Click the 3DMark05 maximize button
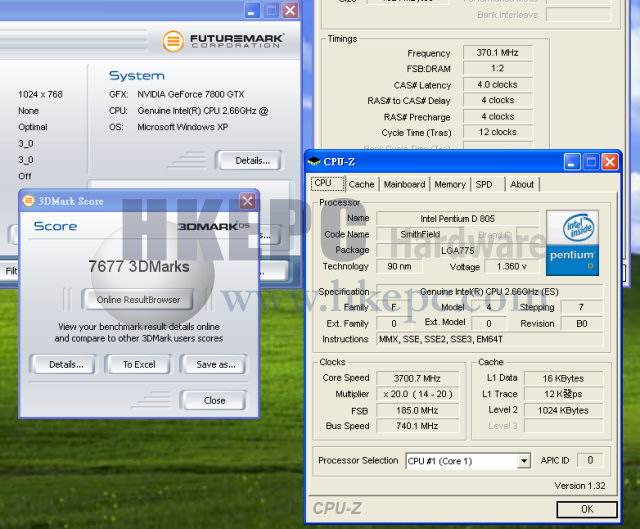The width and height of the screenshot is (640, 529). [271, 10]
